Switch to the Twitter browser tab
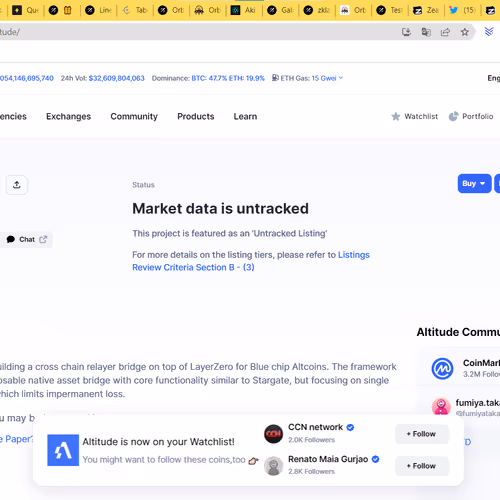Screen dimensions: 500x500 (463, 10)
